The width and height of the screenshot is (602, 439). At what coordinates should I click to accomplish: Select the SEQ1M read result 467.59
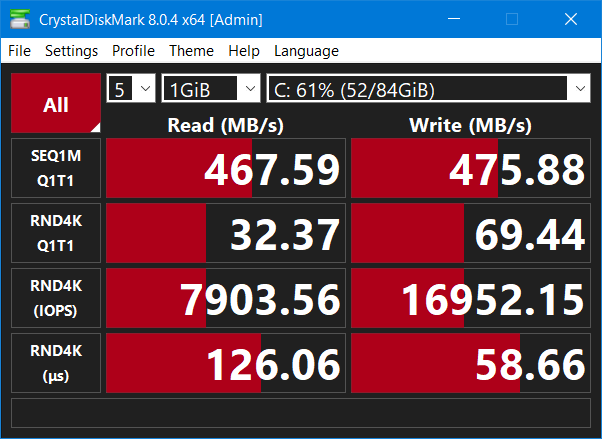click(x=226, y=169)
